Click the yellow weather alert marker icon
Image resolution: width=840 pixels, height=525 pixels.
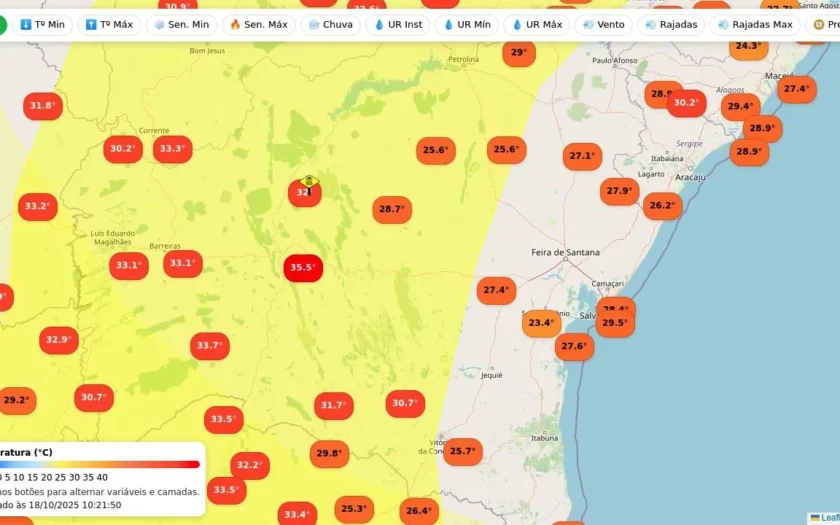309,183
